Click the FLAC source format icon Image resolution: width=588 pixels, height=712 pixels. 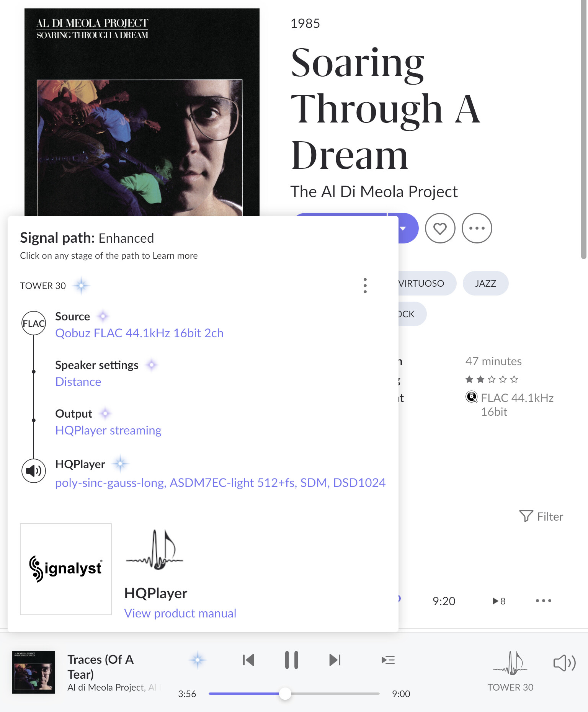(34, 323)
